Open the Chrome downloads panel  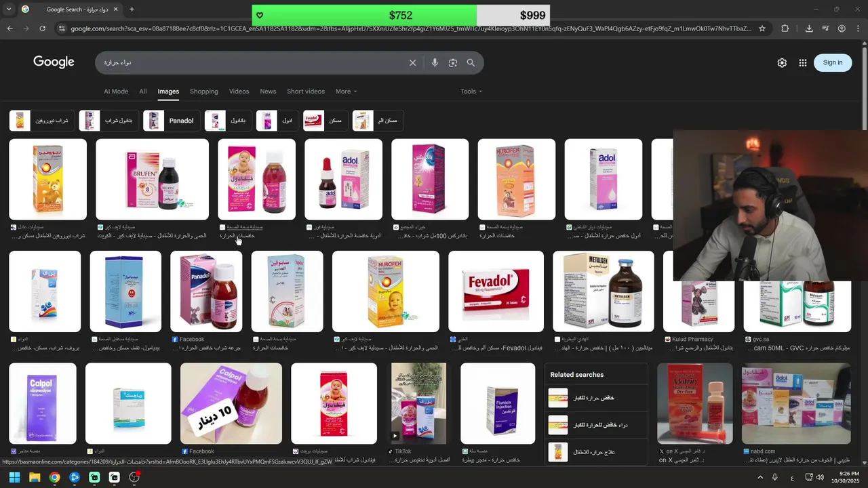pos(809,28)
